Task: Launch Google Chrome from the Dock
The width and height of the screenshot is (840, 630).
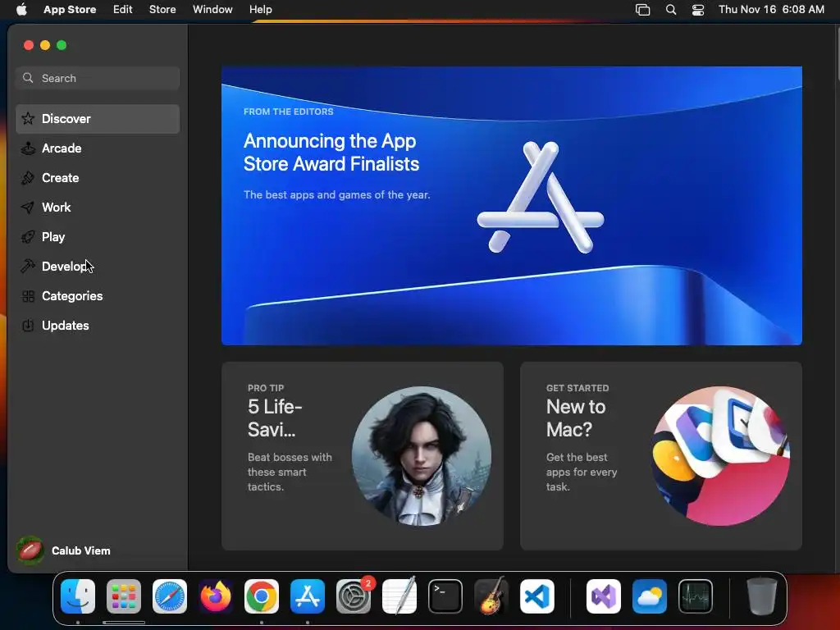Action: tap(262, 596)
